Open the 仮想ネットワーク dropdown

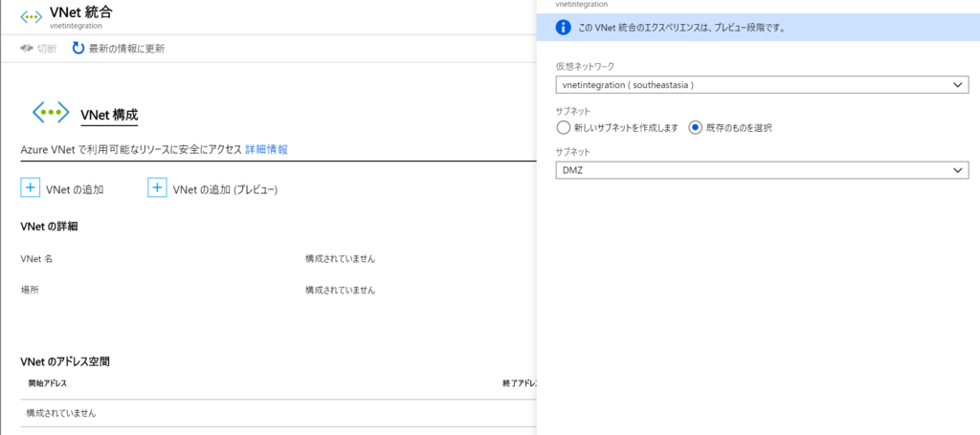761,84
